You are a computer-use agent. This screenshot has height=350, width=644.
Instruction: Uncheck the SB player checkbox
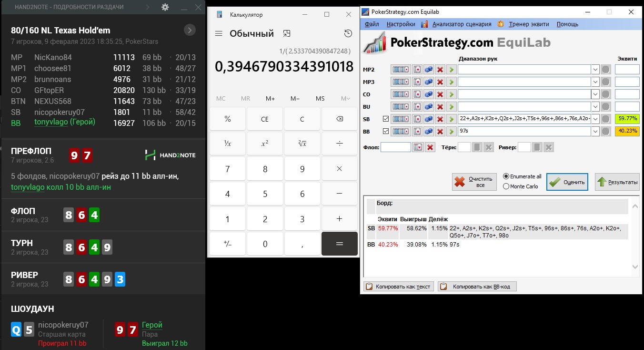[386, 119]
